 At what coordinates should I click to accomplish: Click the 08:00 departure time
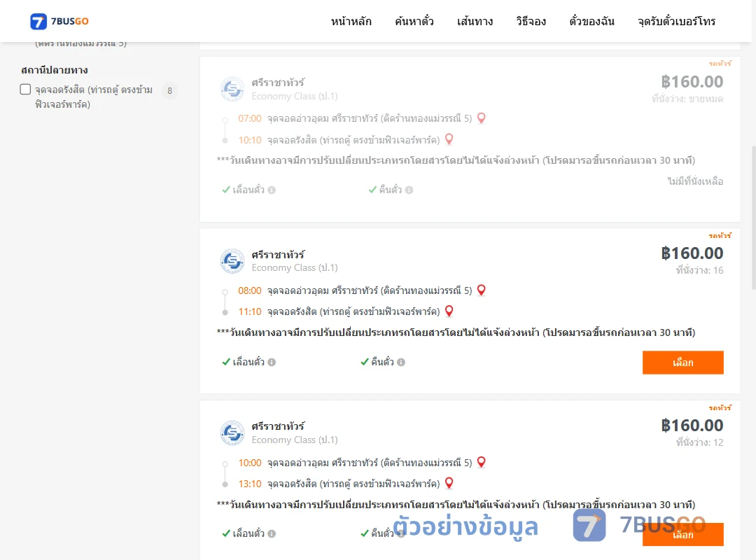tap(250, 290)
